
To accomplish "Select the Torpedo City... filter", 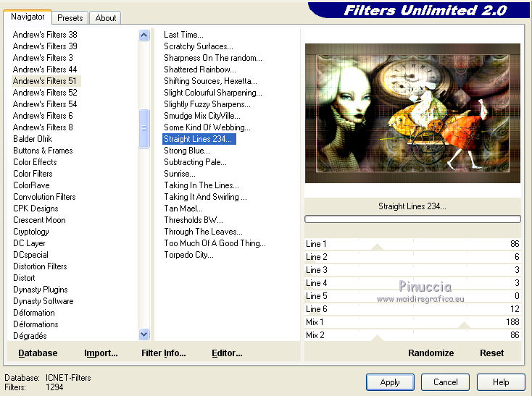I will coord(188,255).
